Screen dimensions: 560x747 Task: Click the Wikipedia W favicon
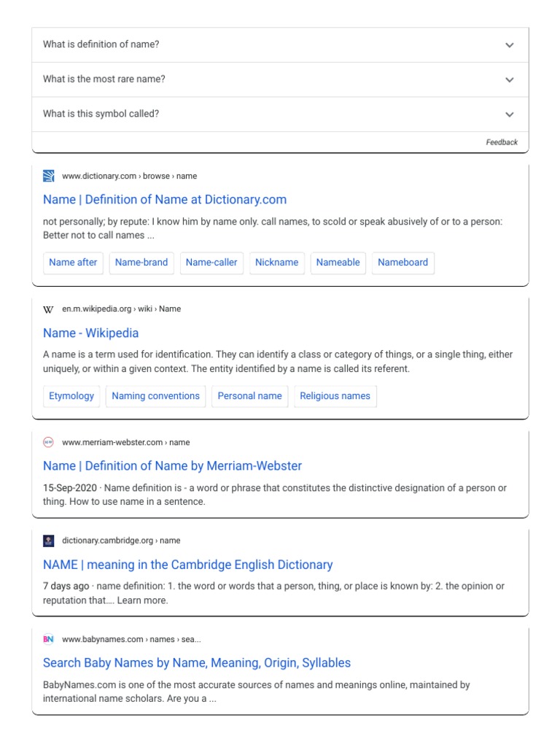pyautogui.click(x=49, y=309)
